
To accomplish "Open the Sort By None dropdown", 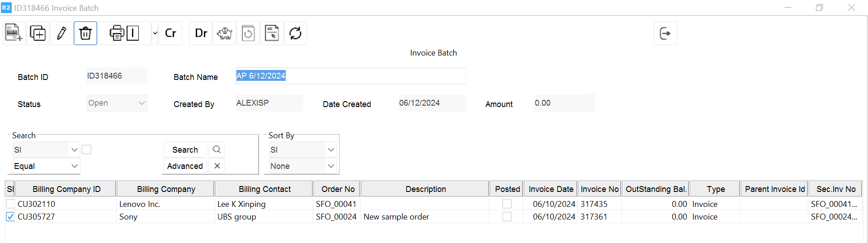I will click(302, 166).
